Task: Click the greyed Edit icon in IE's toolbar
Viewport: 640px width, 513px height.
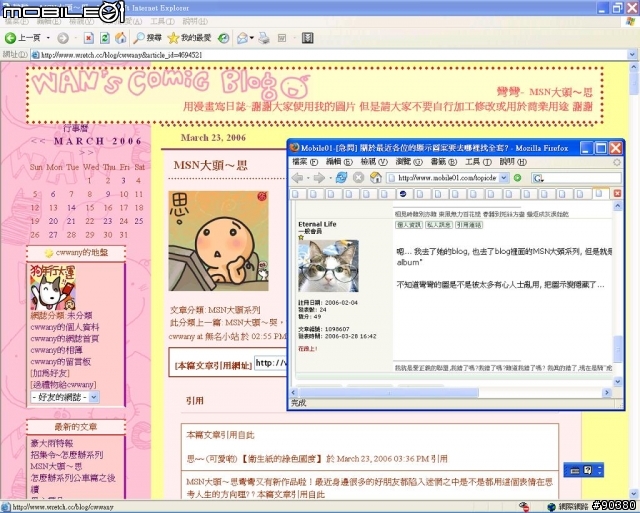Action: pyautogui.click(x=282, y=38)
